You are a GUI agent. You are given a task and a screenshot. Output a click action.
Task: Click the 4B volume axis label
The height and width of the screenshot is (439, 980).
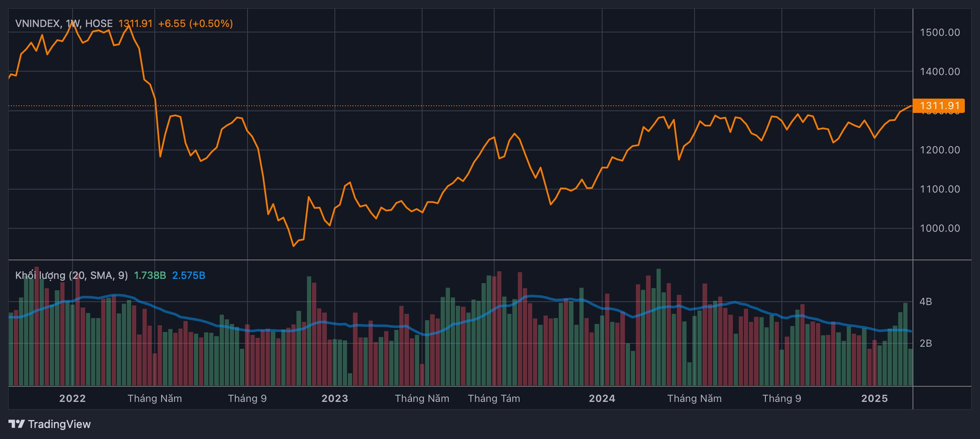pyautogui.click(x=926, y=301)
